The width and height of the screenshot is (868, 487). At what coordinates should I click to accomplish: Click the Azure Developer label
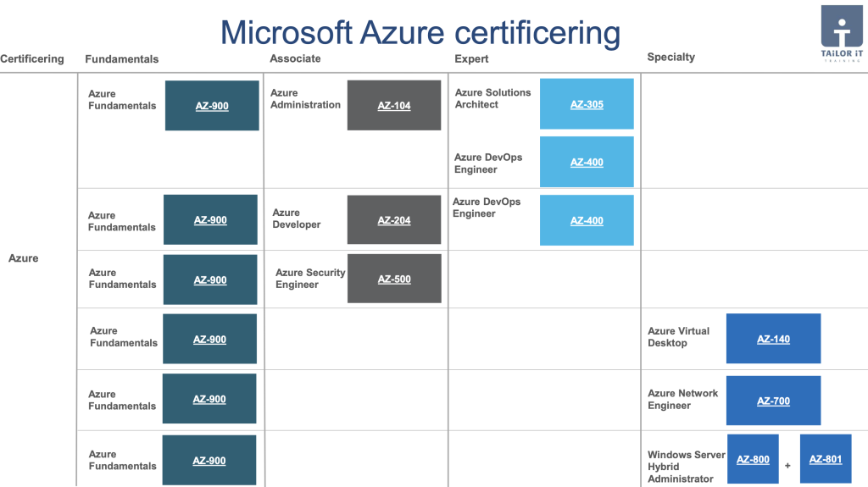[x=297, y=219]
